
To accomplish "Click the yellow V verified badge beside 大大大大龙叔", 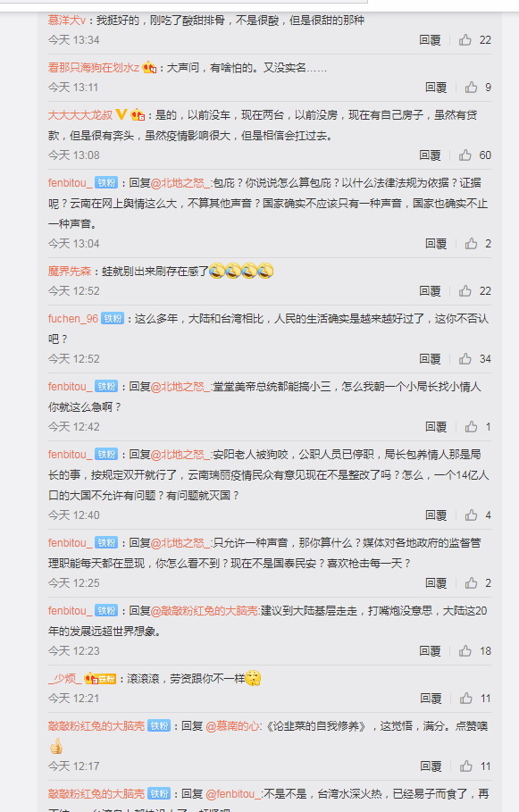I will coord(121,114).
